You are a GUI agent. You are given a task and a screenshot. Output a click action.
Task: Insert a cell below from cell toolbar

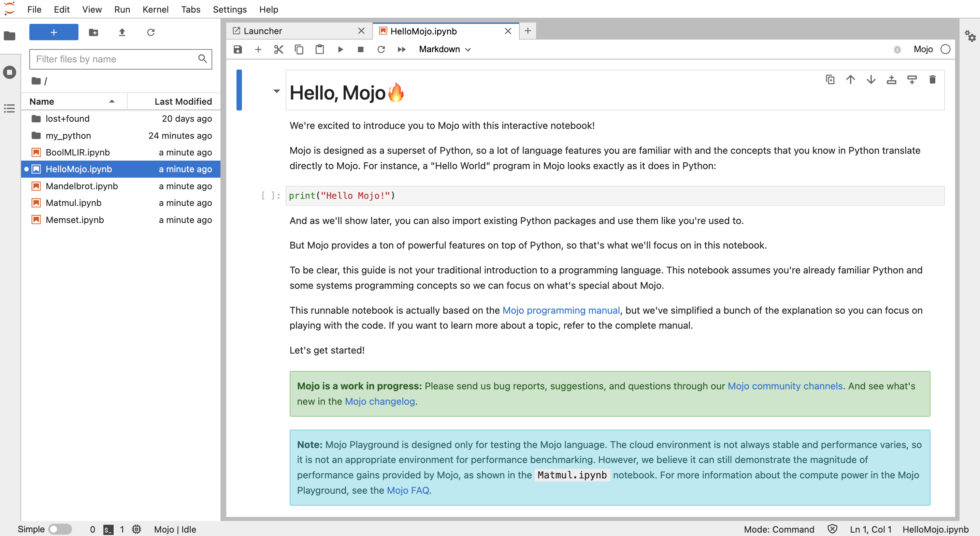(x=912, y=80)
